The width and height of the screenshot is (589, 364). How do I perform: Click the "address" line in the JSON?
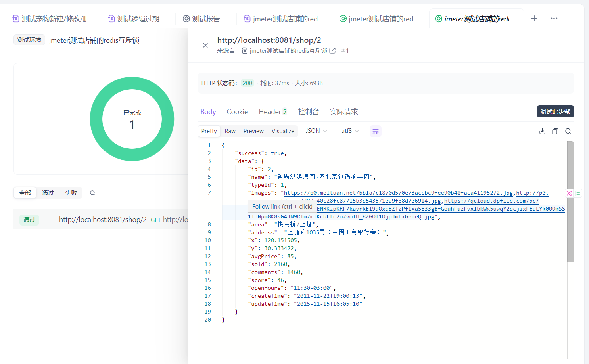(318, 233)
